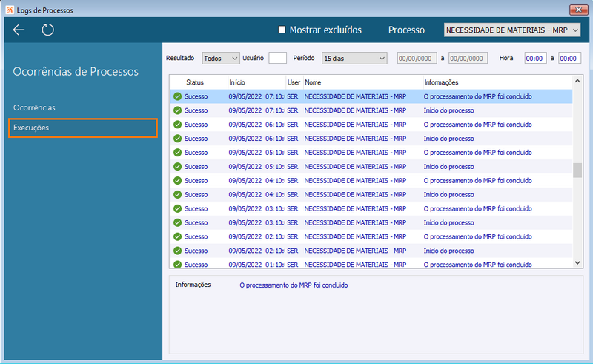Select the 05:10 Início do processo row text
This screenshot has height=364, width=593.
pyautogui.click(x=448, y=167)
